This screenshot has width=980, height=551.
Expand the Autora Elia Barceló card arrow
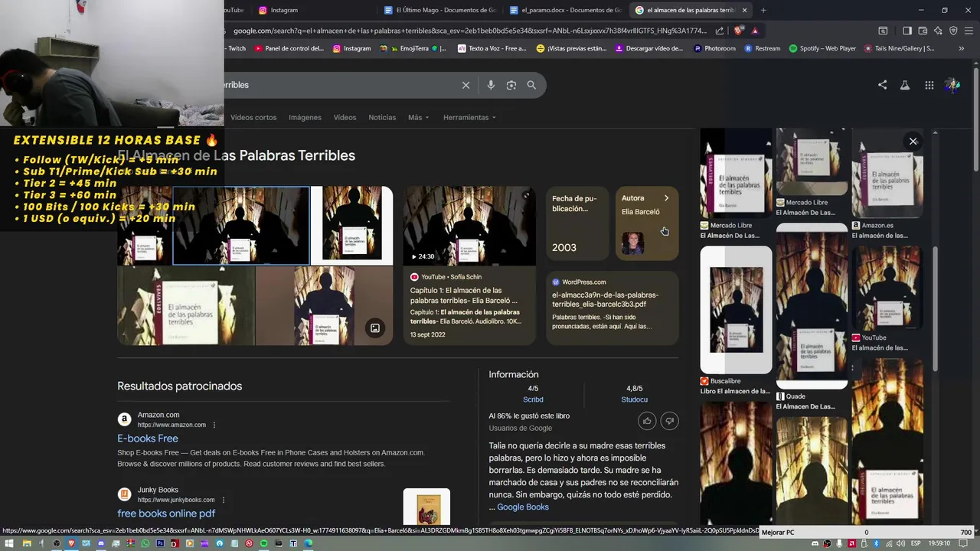point(666,198)
